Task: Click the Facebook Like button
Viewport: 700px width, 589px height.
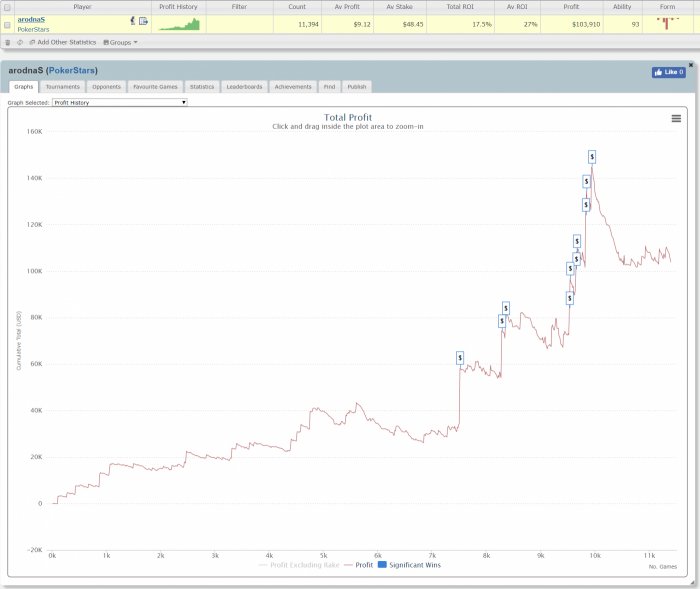Action: click(x=668, y=73)
